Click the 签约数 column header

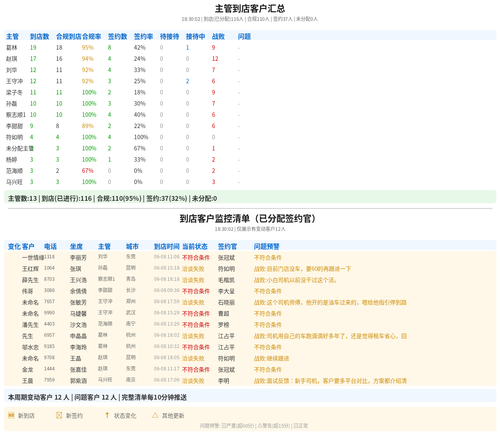[x=117, y=36]
